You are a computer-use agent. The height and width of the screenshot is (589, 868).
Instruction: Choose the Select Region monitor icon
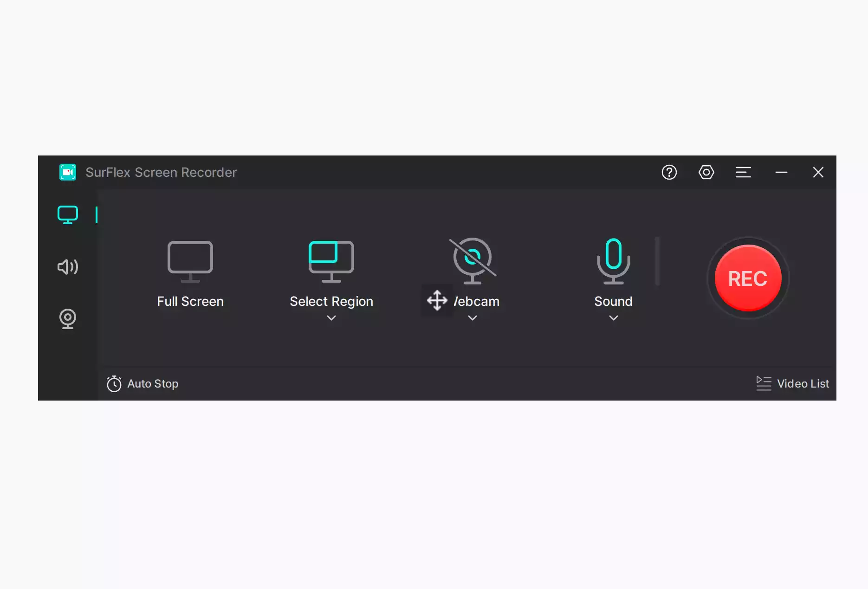point(331,261)
